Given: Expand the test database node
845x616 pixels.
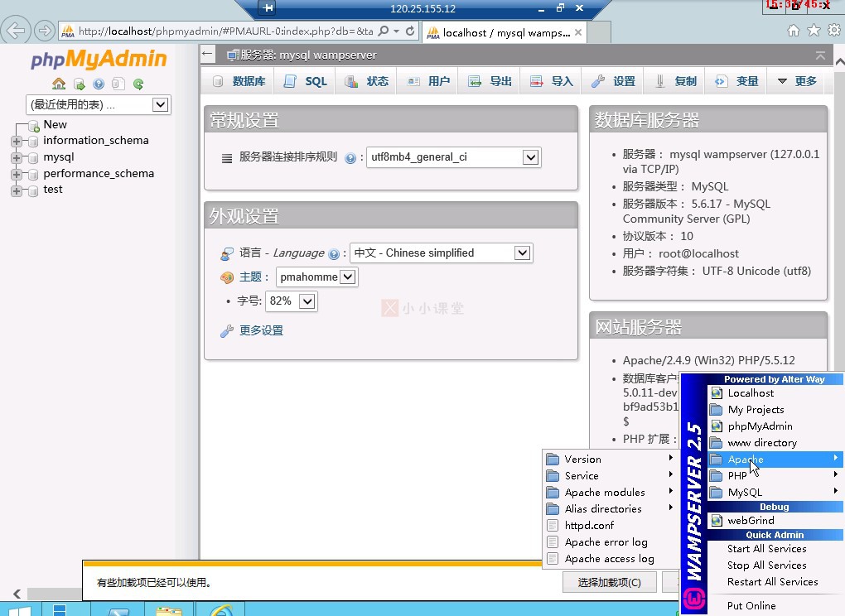Looking at the screenshot, I should (x=17, y=190).
